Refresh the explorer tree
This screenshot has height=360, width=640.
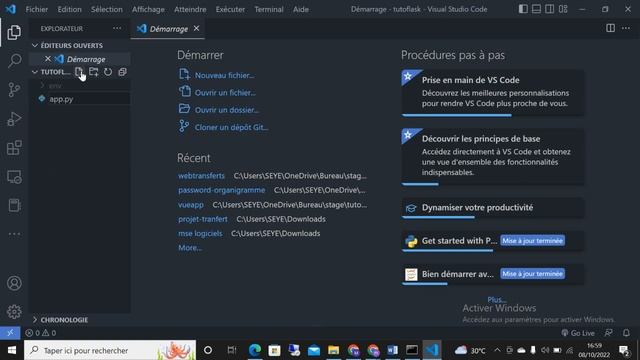[x=108, y=72]
